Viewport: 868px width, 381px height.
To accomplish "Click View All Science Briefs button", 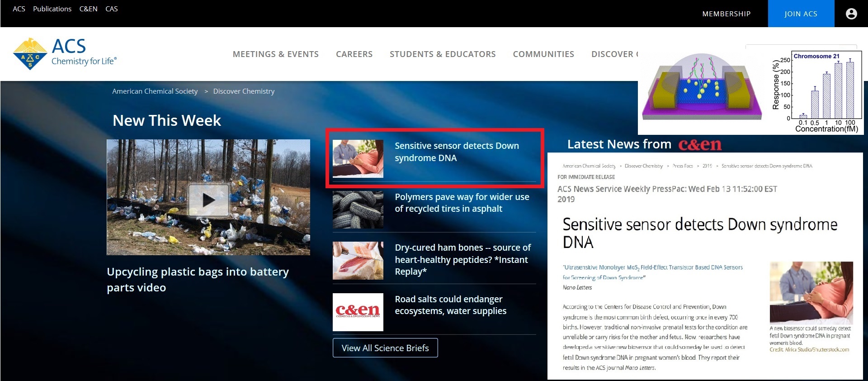I will click(x=385, y=348).
